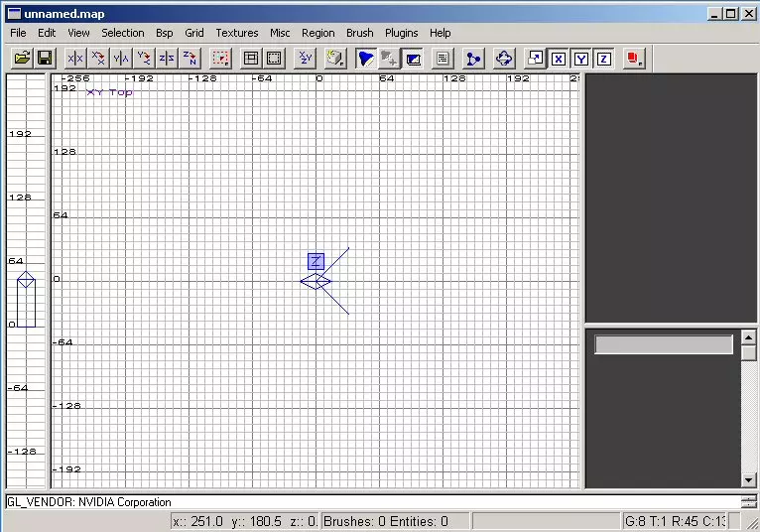The width and height of the screenshot is (760, 532).
Task: Cycle views with the XYZ icon
Action: (305, 59)
